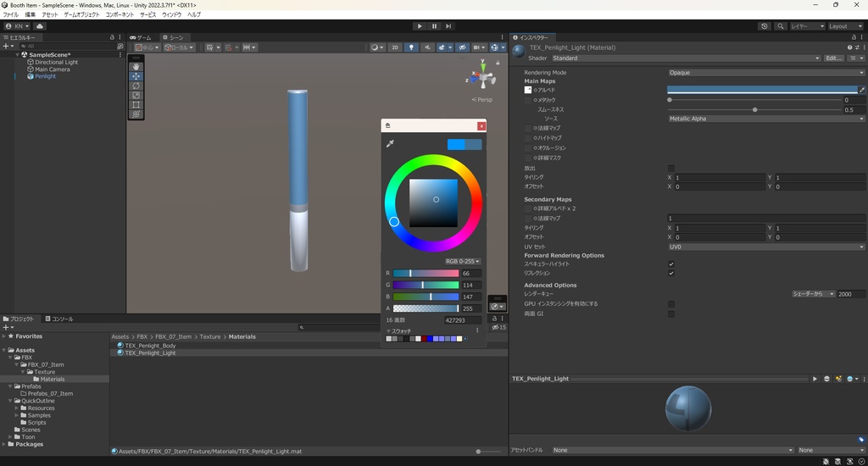Enable the double sided GI checkbox
Image resolution: width=868 pixels, height=466 pixels.
(671, 313)
